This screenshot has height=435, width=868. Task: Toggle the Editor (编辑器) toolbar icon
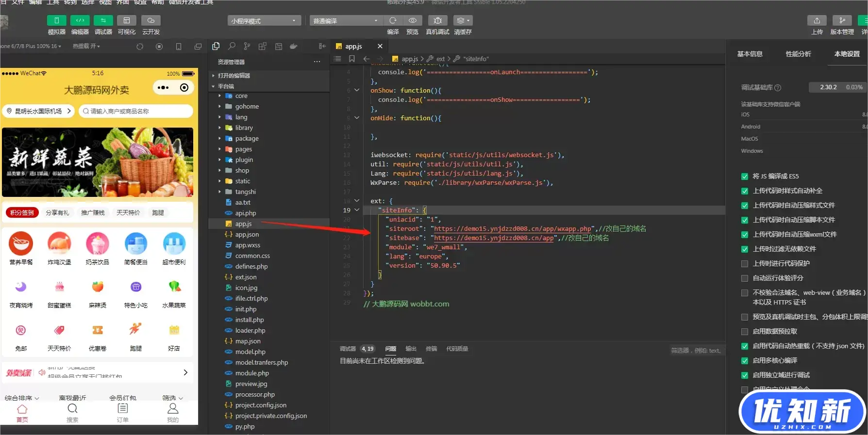pos(80,20)
